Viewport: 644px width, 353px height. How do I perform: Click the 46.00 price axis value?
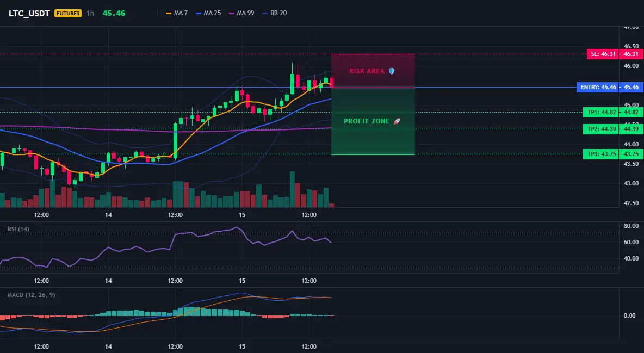point(631,66)
